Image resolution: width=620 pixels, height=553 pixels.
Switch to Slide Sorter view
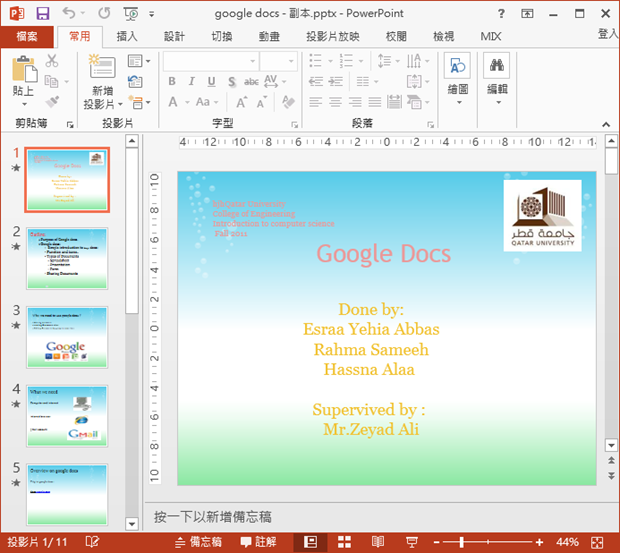pos(344,542)
